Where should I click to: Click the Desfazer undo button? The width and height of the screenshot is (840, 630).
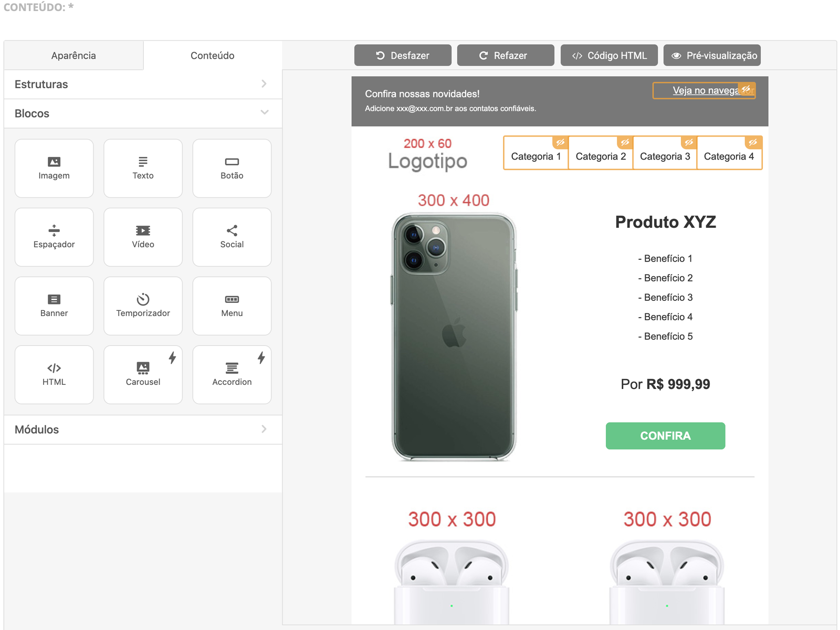pos(403,56)
